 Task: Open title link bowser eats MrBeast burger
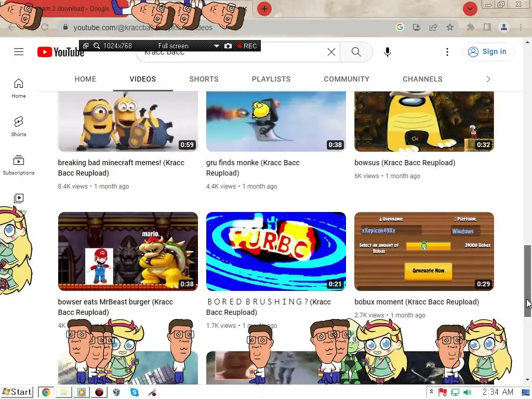(x=115, y=307)
